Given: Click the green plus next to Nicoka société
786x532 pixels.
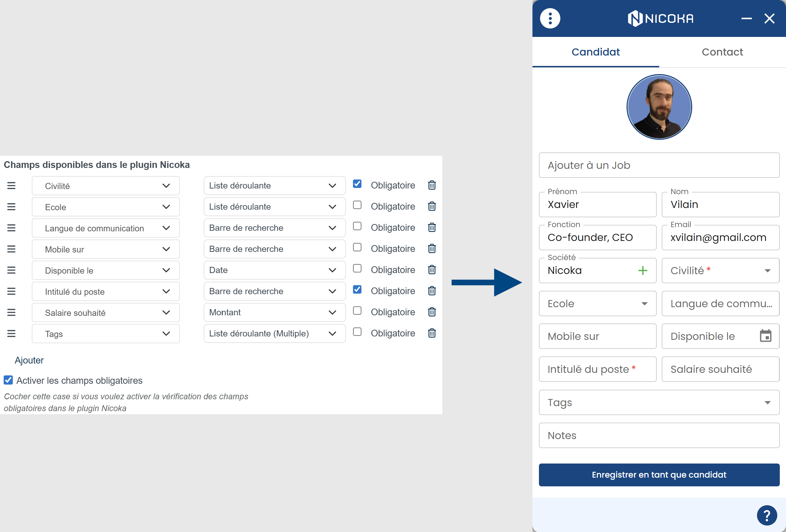Looking at the screenshot, I should click(x=642, y=271).
